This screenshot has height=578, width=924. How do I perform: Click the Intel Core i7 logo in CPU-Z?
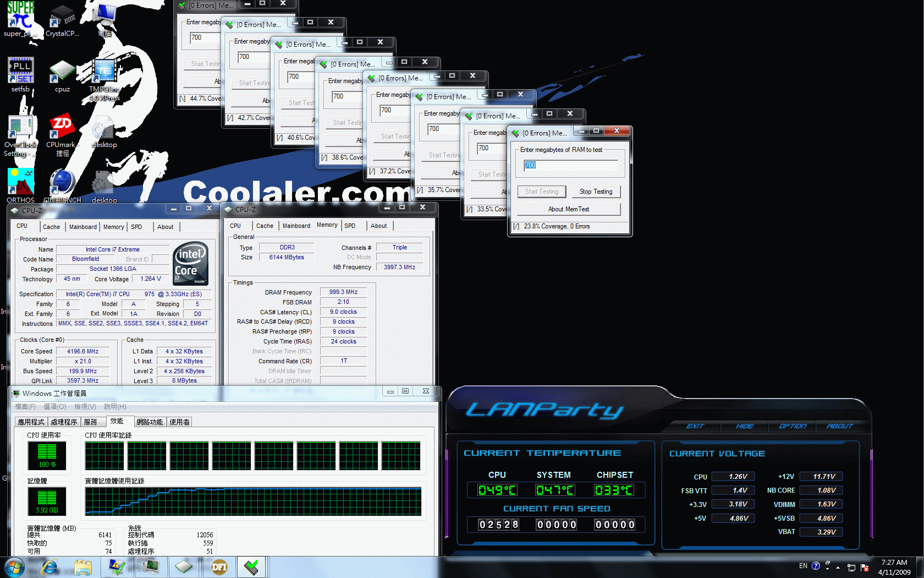(x=191, y=263)
